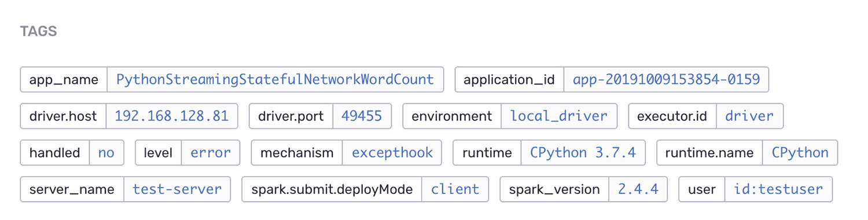The image size is (868, 220).
Task: Open the client tag value
Action: click(x=455, y=189)
